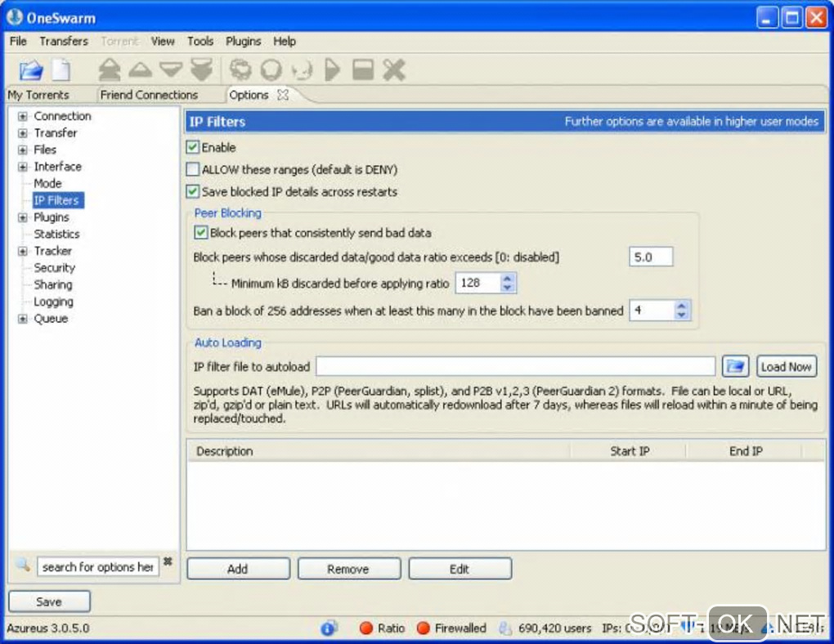Viewport: 834px width, 644px height.
Task: Select Mode in options tree
Action: tap(47, 183)
